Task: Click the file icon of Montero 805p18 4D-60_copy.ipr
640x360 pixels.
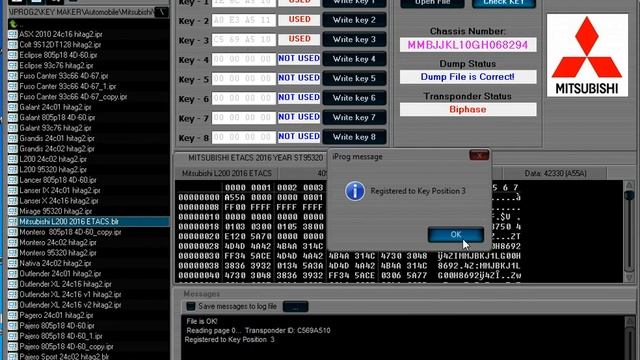Action: [13, 232]
